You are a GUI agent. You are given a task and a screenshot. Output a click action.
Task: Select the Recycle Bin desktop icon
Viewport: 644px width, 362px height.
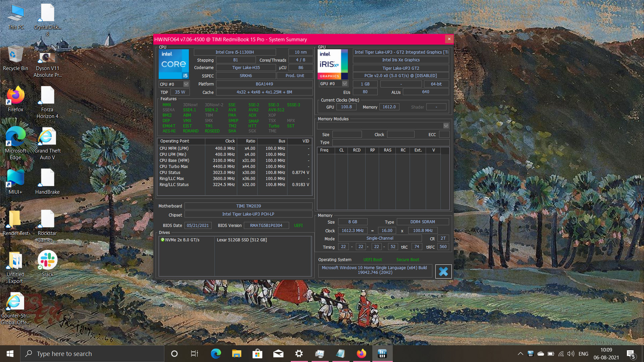pos(15,58)
